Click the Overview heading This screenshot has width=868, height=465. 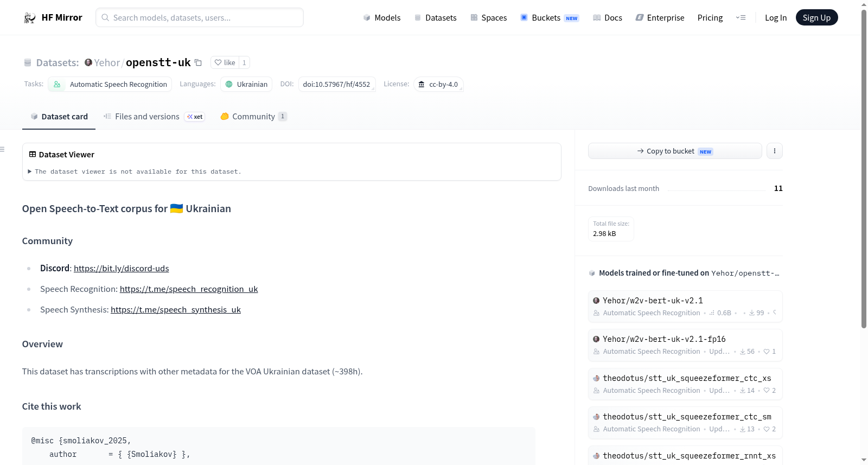coord(42,344)
